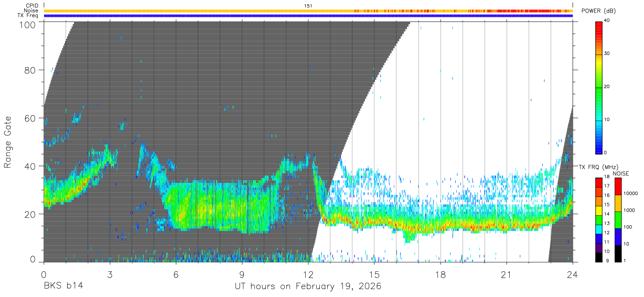Screen dimensions: 644x297
Task: Click the UT hours on February 19, 2026 title
Action: tap(308, 287)
